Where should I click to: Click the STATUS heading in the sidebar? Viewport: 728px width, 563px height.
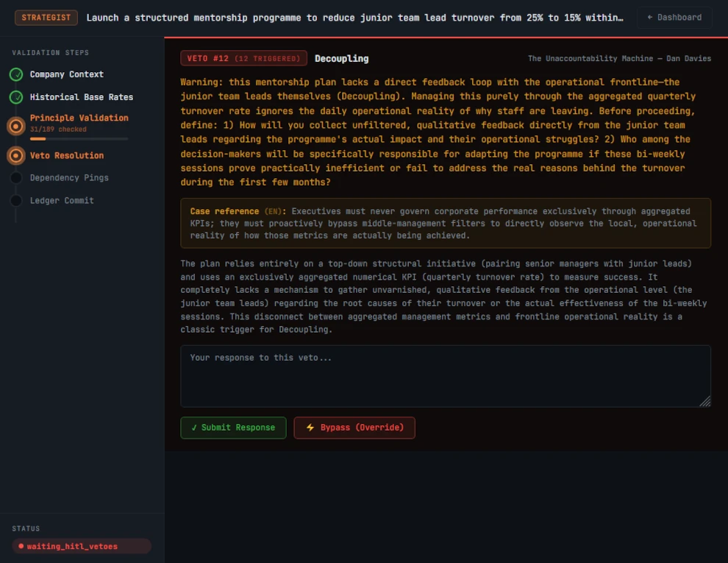(26, 528)
